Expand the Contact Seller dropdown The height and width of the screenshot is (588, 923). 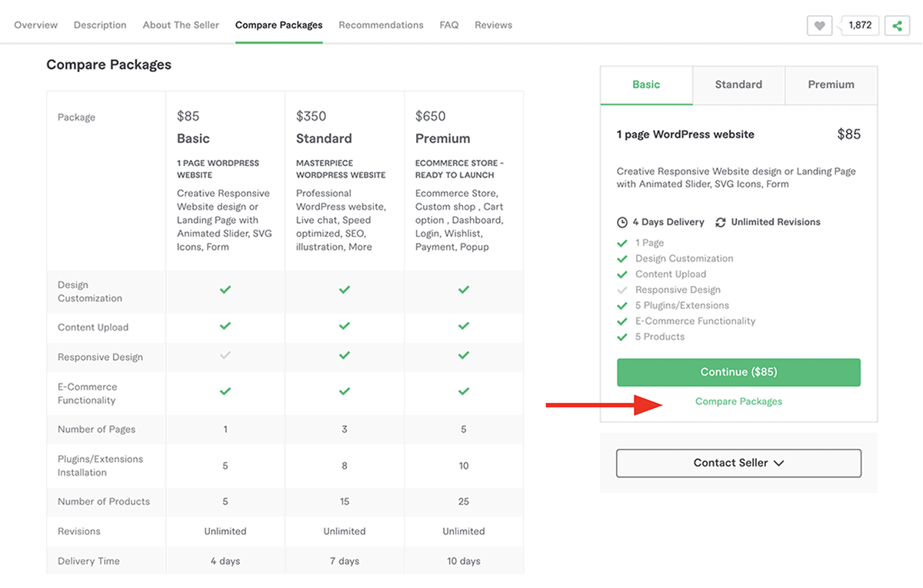pyautogui.click(x=738, y=463)
